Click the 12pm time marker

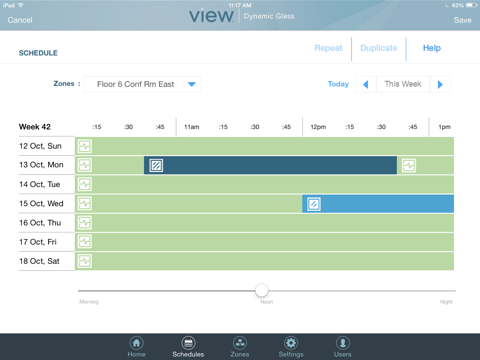[318, 127]
